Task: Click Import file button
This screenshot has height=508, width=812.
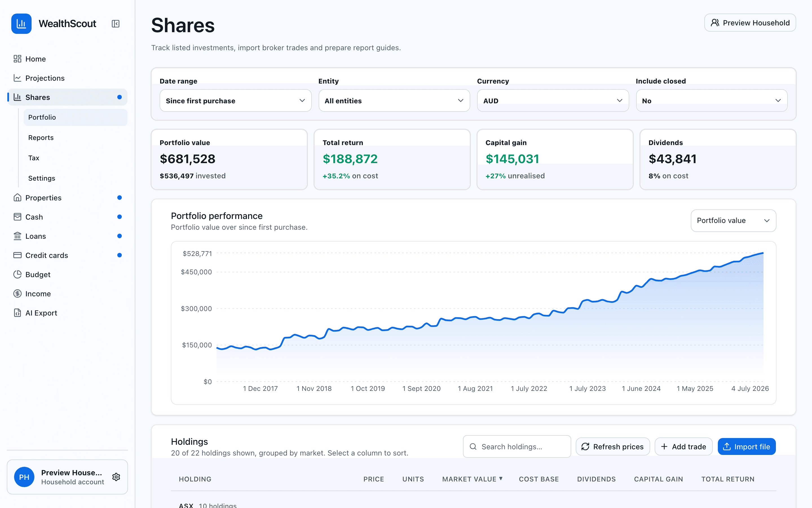Action: coord(747,446)
